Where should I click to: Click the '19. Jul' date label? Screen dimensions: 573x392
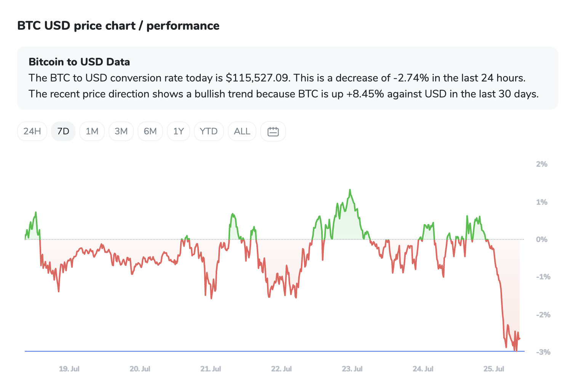pos(69,369)
